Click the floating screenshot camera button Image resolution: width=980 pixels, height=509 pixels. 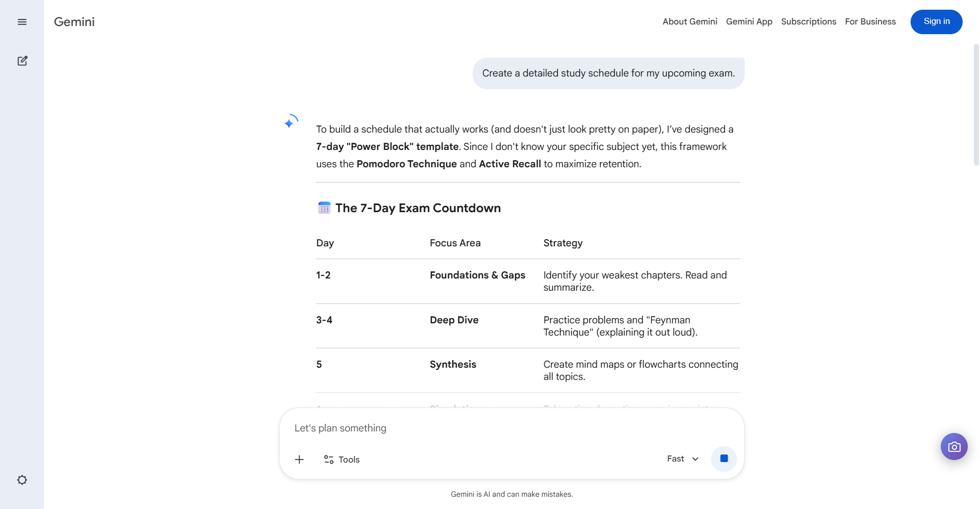(954, 447)
